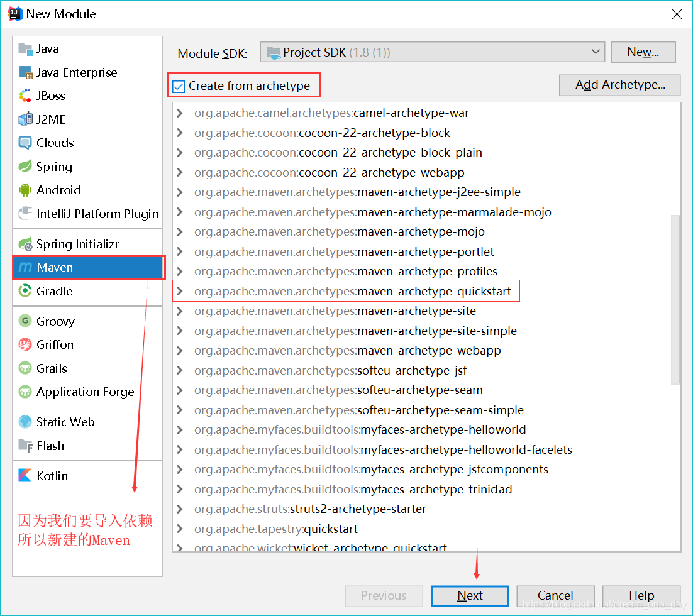Click the Maven 'm' icon
The width and height of the screenshot is (693, 616).
25,267
